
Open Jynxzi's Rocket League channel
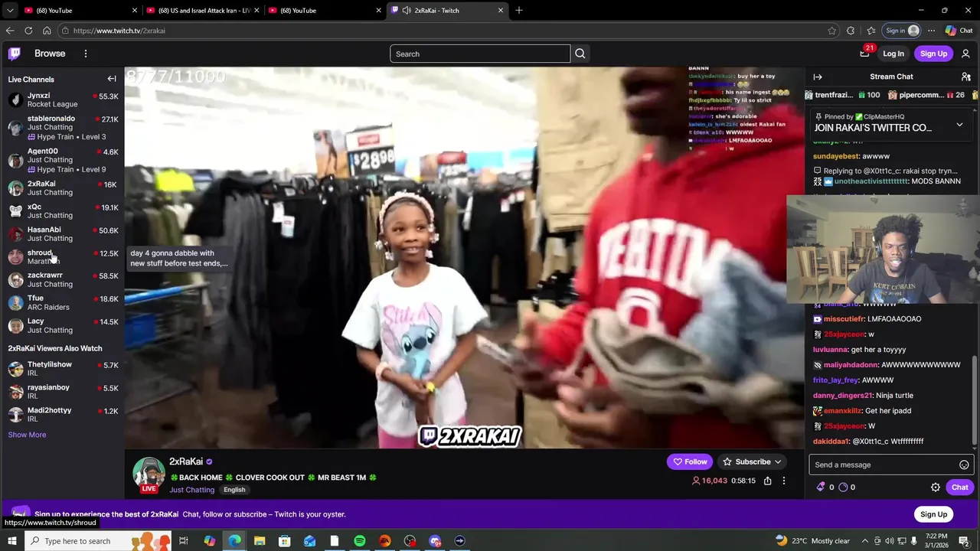(x=63, y=100)
